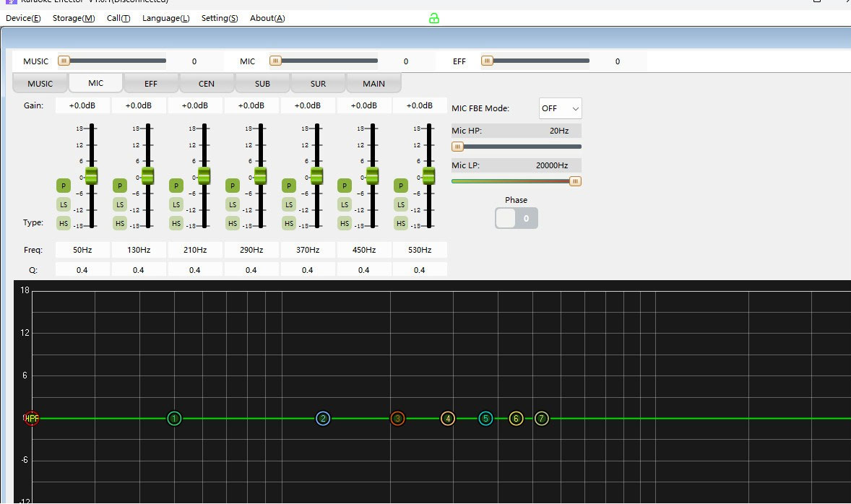Switch to the EFF tab

[x=151, y=84]
